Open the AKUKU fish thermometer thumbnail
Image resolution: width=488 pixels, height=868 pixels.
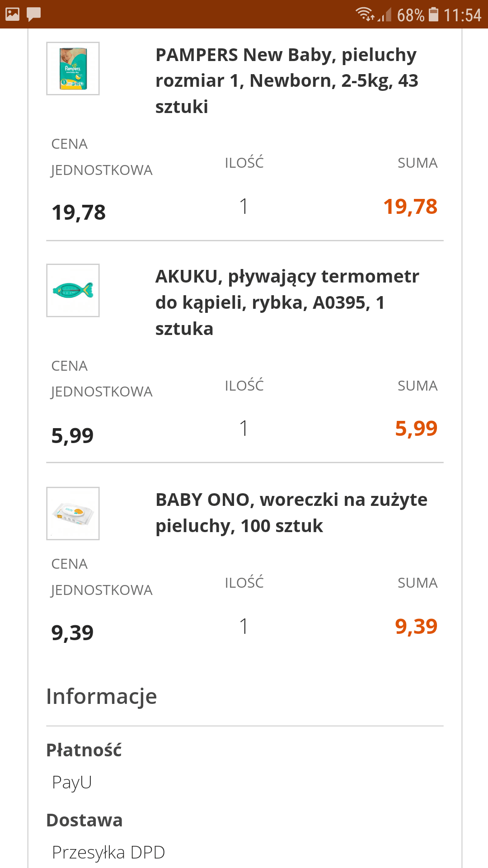click(73, 290)
